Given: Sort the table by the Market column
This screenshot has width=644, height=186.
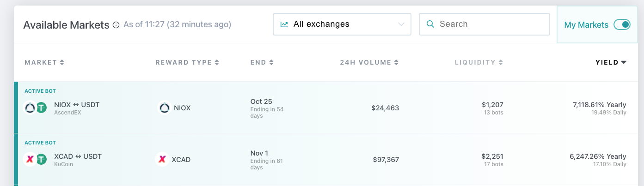Looking at the screenshot, I should pos(44,62).
